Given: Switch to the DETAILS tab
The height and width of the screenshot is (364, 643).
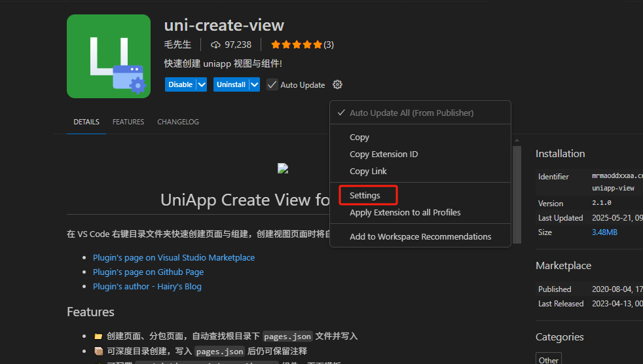Looking at the screenshot, I should coord(86,122).
